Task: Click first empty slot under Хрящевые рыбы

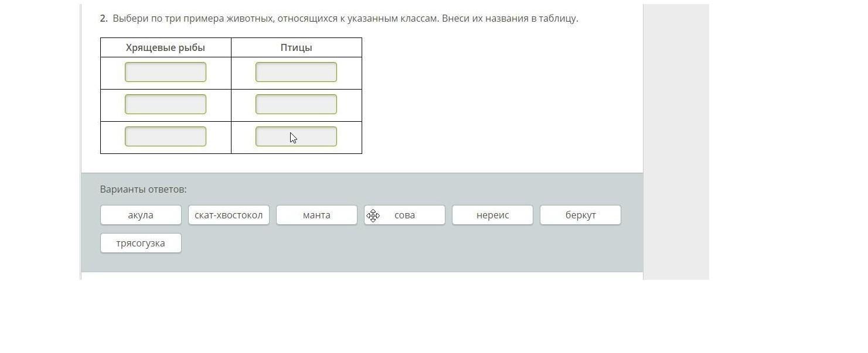Action: [165, 72]
